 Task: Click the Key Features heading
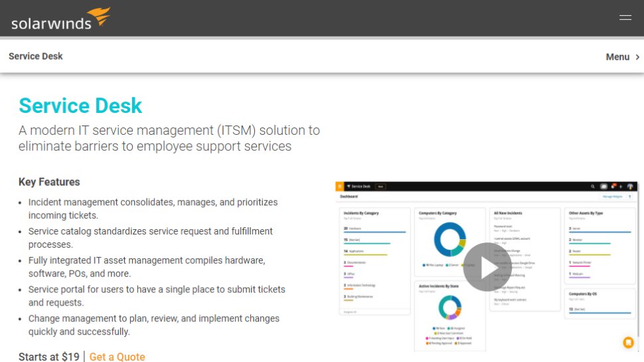point(49,182)
